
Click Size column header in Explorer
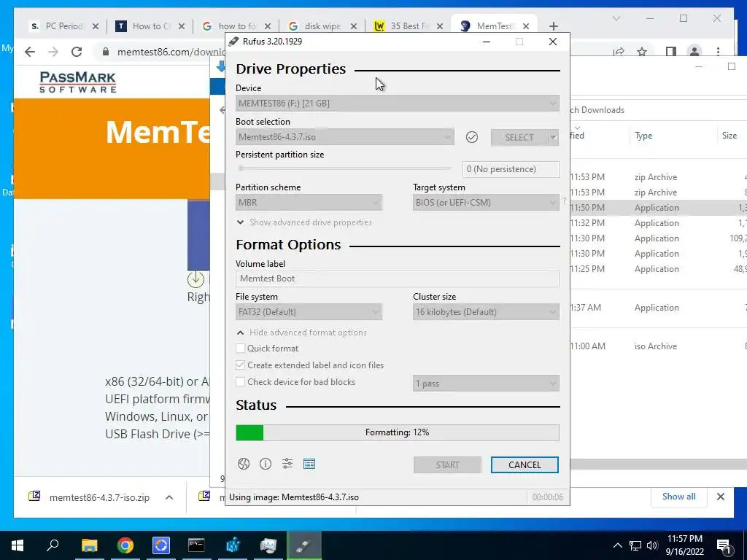(x=729, y=136)
